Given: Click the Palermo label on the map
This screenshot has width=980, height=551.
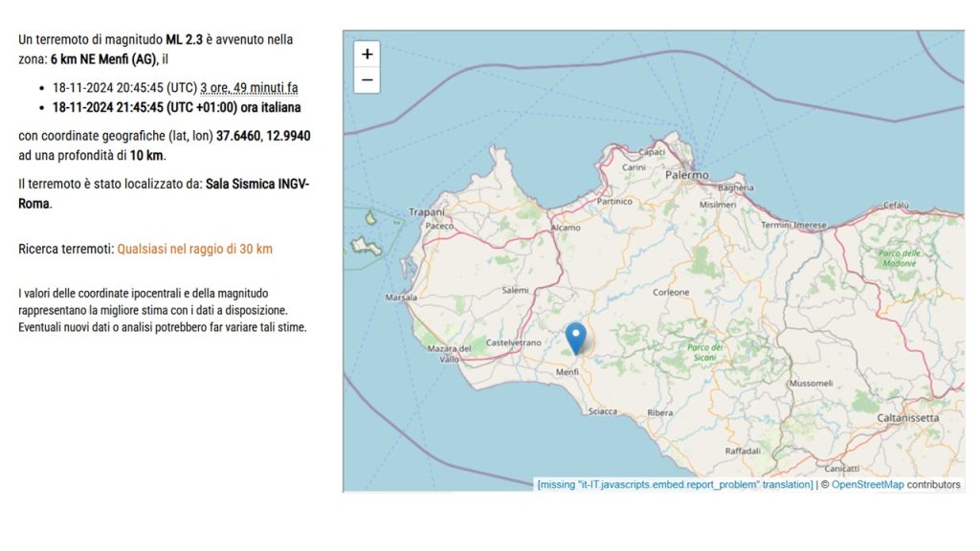Looking at the screenshot, I should pyautogui.click(x=686, y=176).
